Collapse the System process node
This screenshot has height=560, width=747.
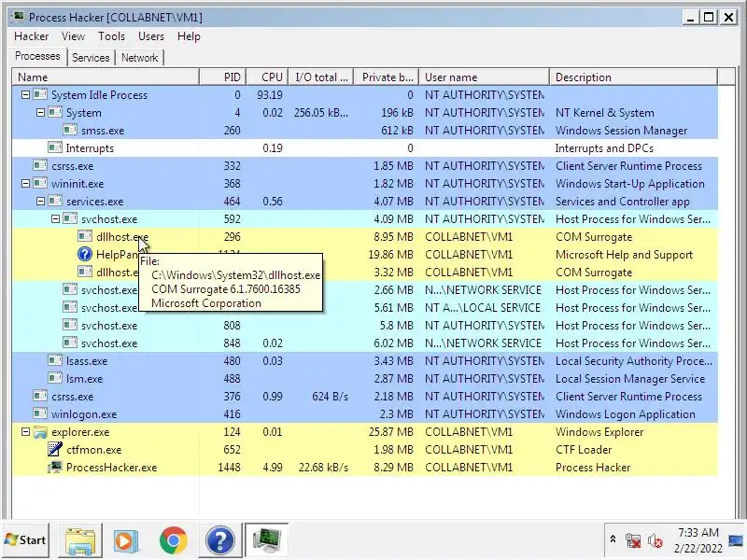(40, 113)
